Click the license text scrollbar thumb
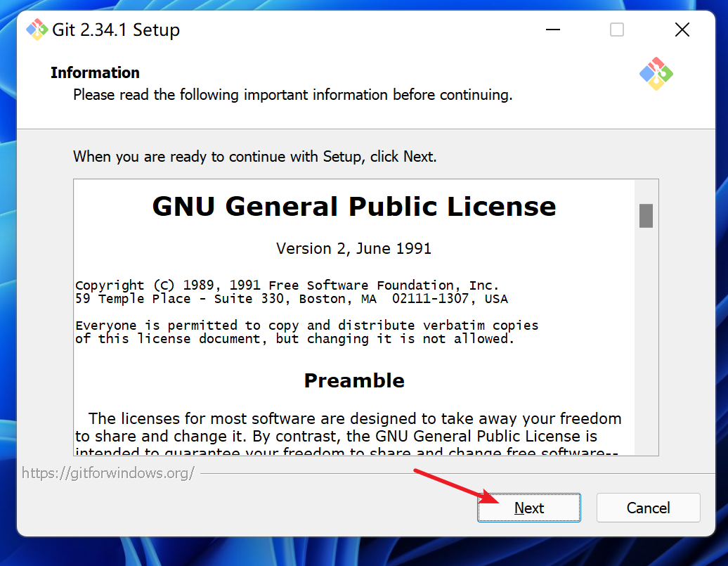The width and height of the screenshot is (728, 566). pyautogui.click(x=646, y=216)
